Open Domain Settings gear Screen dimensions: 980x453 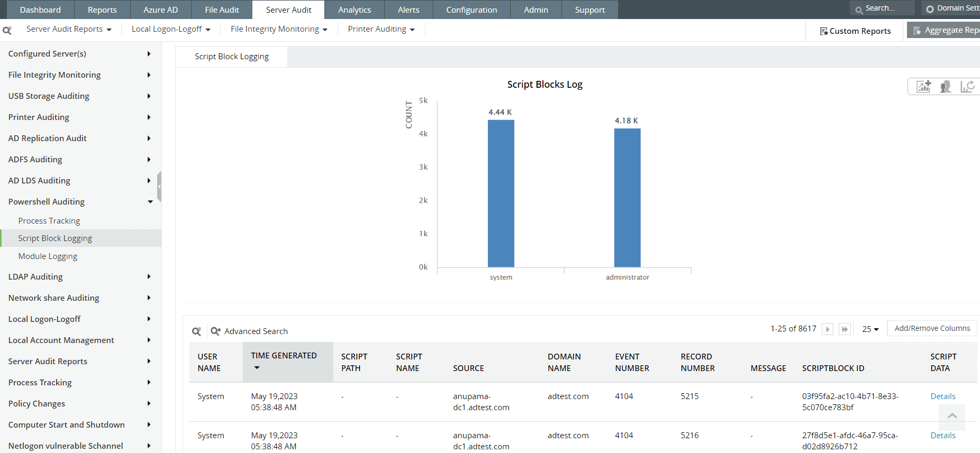[930, 9]
